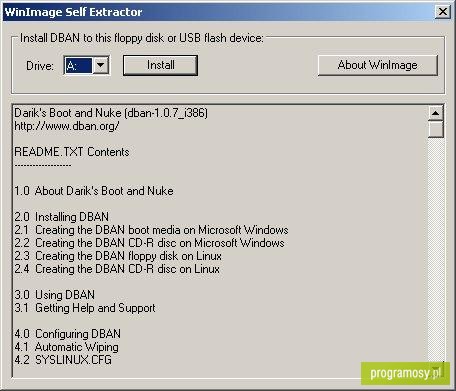This screenshot has height=391, width=456.
Task: Select the A: drive field
Action: click(x=79, y=65)
